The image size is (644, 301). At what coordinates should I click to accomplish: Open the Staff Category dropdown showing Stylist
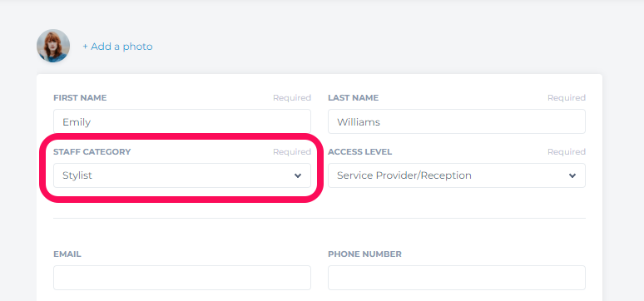pos(182,175)
